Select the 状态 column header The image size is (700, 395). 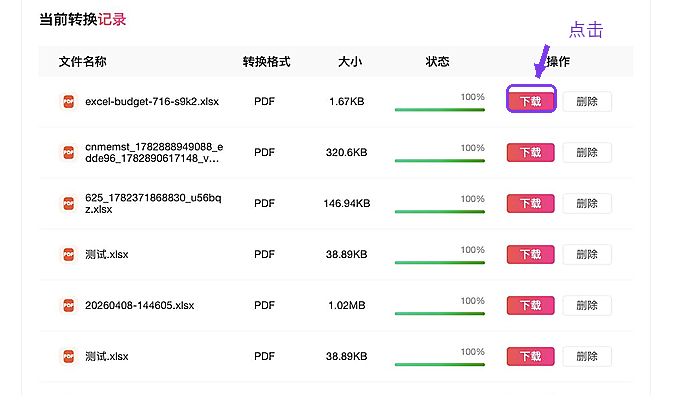(x=438, y=62)
